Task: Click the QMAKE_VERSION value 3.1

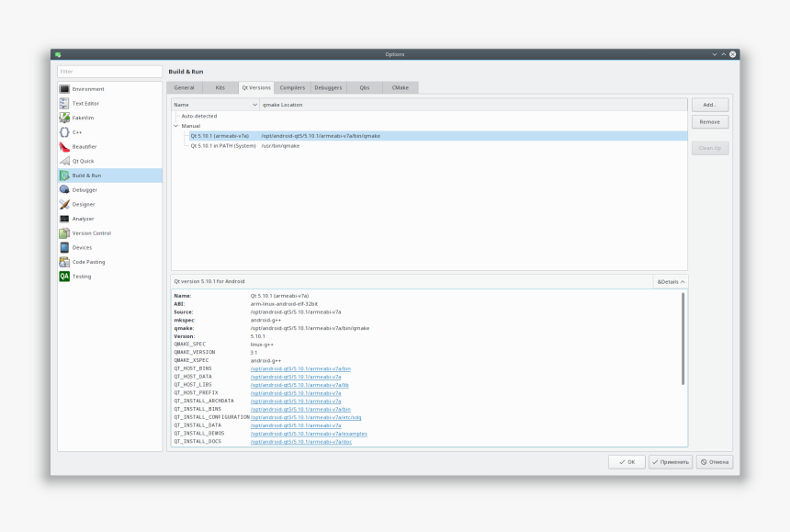Action: pyautogui.click(x=254, y=353)
